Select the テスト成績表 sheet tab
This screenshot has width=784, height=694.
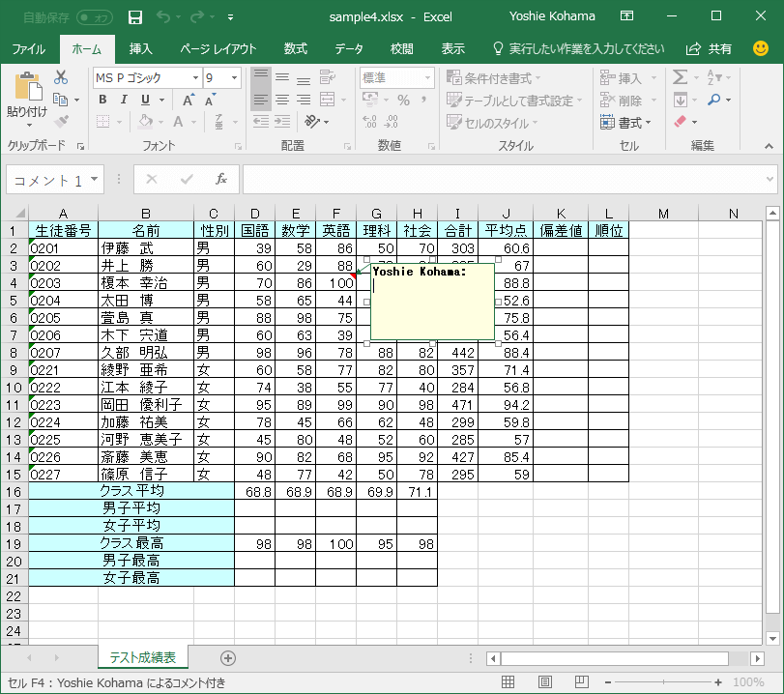[143, 657]
